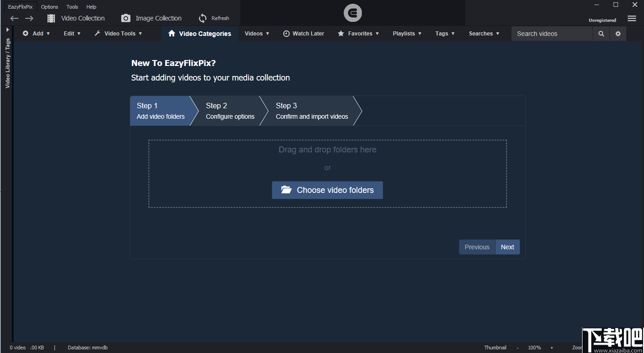Click the .00 KB size indicator
The image size is (644, 353).
coord(37,348)
